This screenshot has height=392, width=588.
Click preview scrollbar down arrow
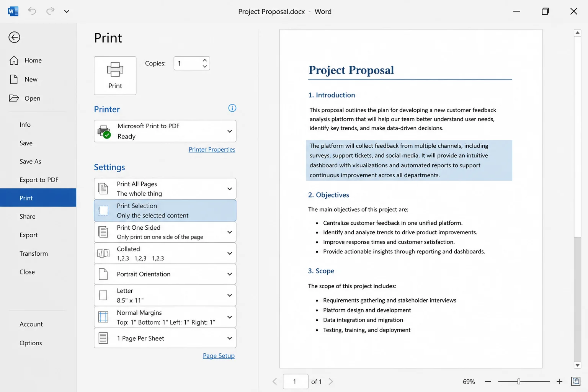click(x=578, y=365)
